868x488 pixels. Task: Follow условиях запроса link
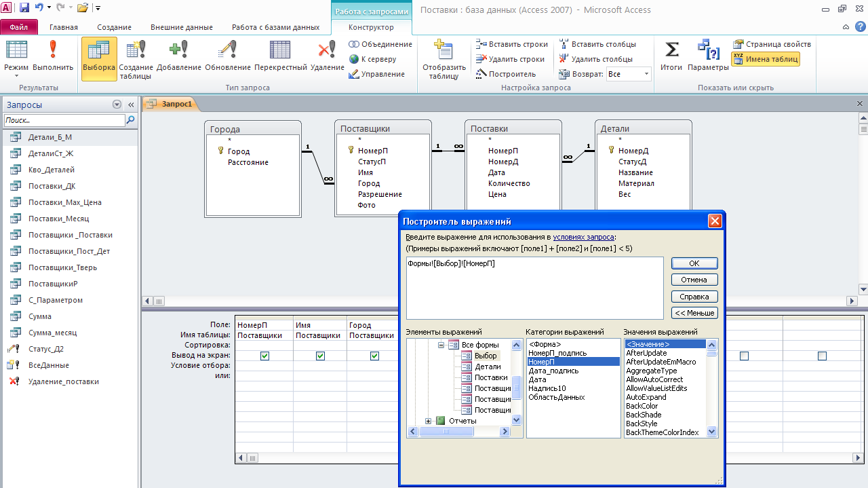click(x=584, y=237)
